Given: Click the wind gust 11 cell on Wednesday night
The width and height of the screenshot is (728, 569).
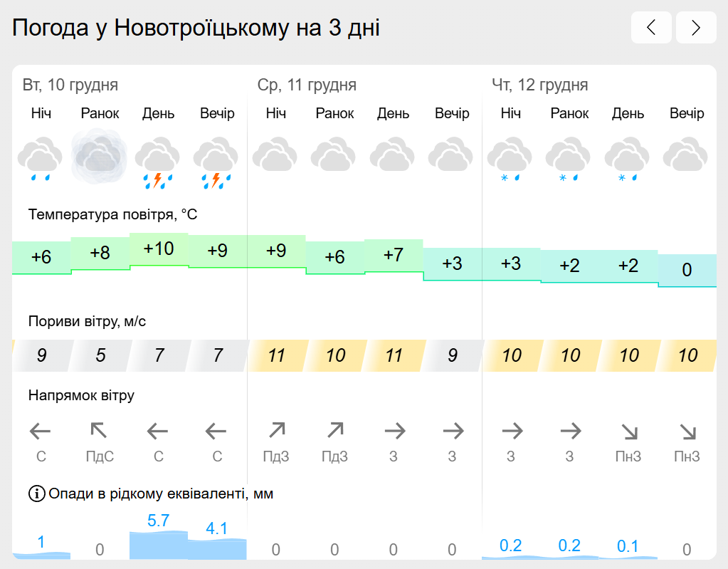Looking at the screenshot, I should pyautogui.click(x=277, y=355).
